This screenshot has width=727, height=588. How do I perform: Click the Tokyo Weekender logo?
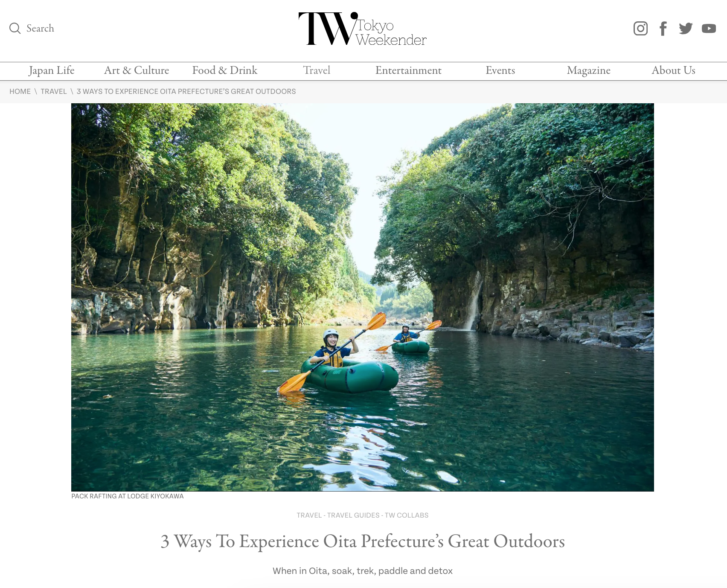(363, 29)
